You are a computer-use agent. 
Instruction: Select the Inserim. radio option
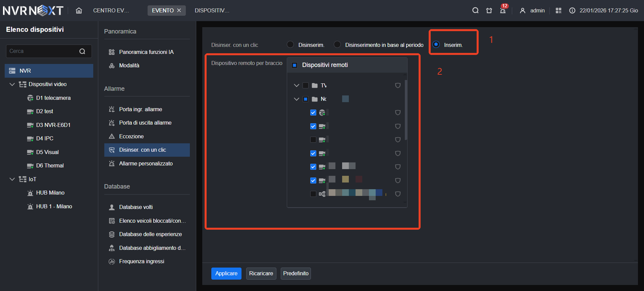(x=436, y=45)
